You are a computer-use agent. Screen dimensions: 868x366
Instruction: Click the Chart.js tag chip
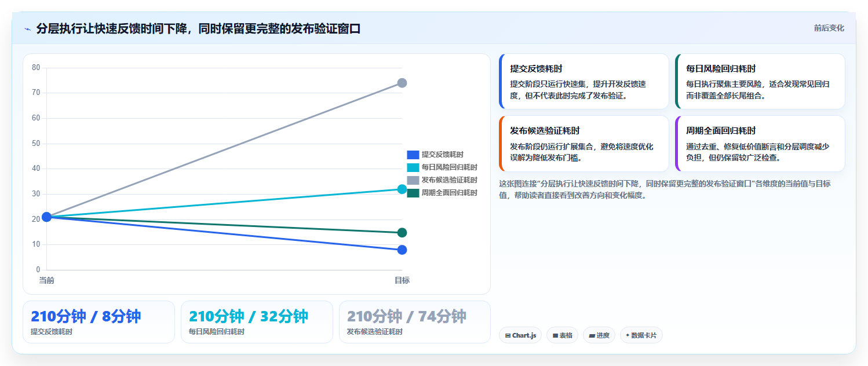[520, 335]
